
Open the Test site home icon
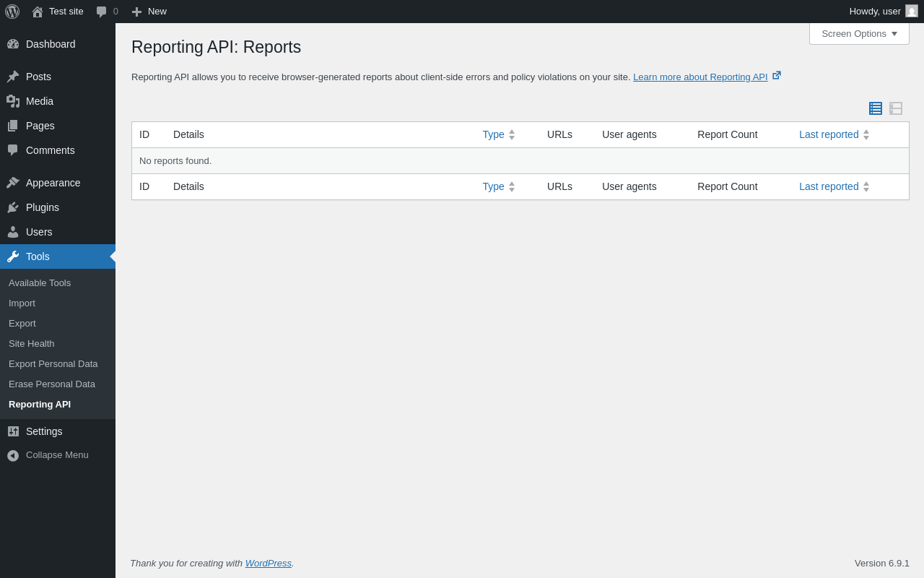[x=38, y=12]
